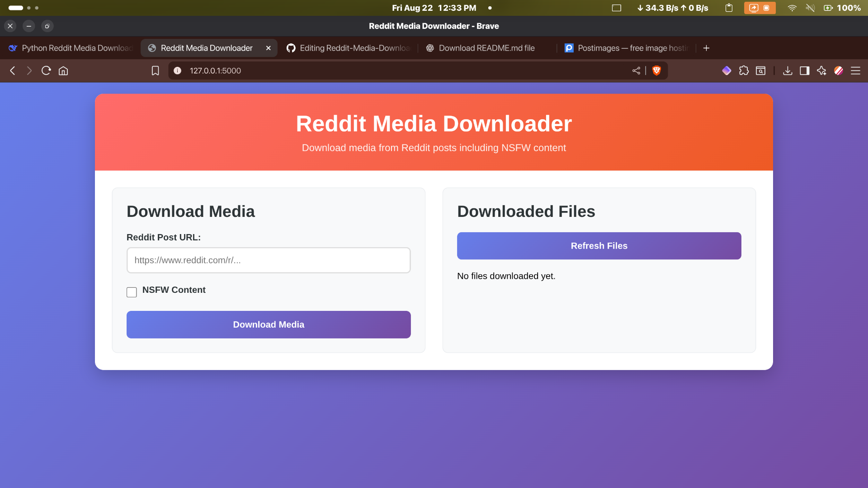
Task: Open the Brave hamburger menu
Action: [855, 70]
